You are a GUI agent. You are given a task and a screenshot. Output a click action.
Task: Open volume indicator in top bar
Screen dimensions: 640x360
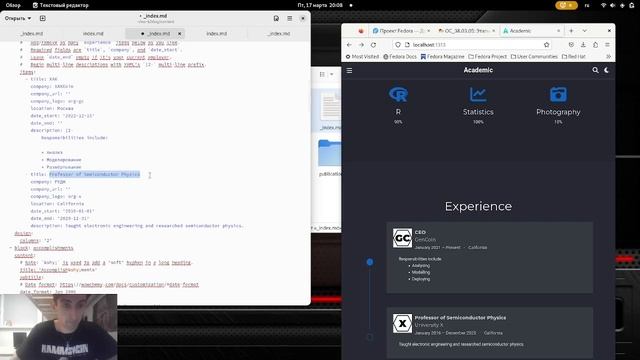click(613, 5)
